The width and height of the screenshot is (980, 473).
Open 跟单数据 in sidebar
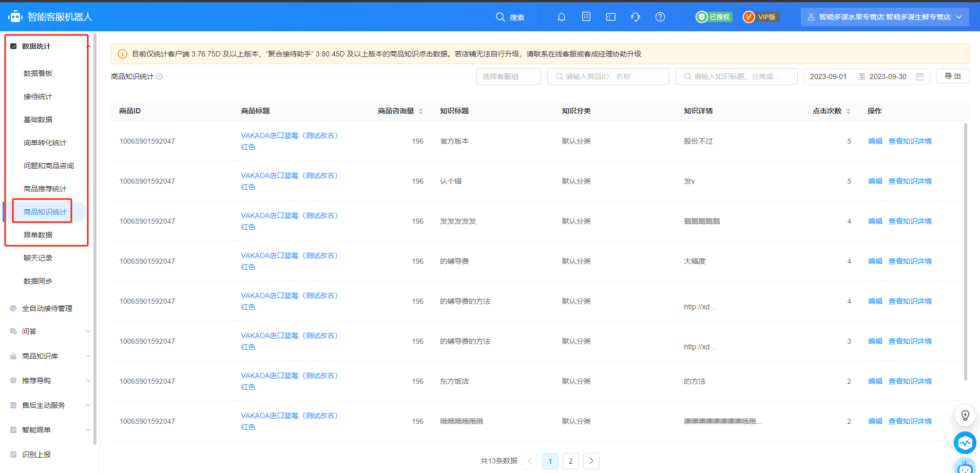pos(38,235)
